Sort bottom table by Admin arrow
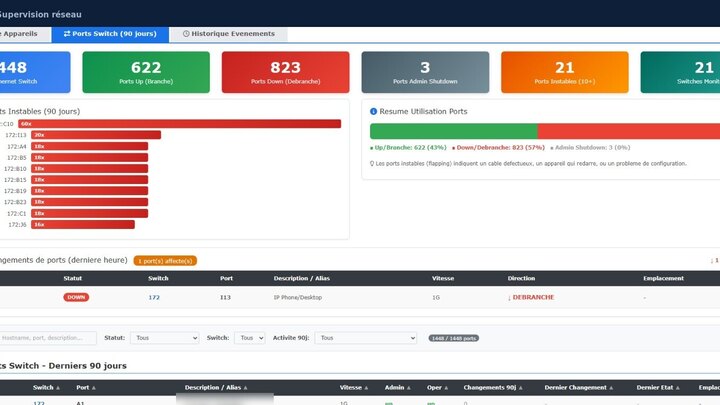 tap(409, 388)
